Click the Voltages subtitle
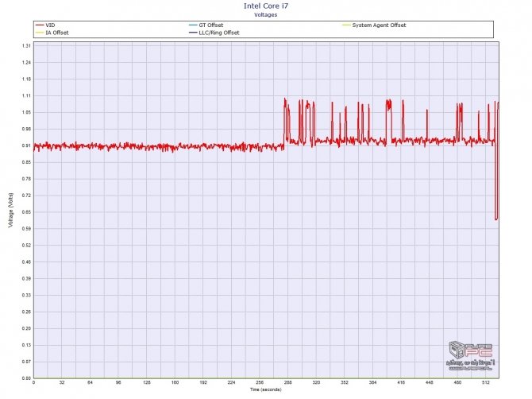The width and height of the screenshot is (532, 399). tap(266, 15)
